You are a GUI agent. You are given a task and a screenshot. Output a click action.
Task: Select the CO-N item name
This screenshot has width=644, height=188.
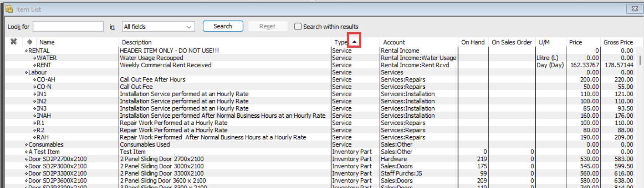pos(44,87)
